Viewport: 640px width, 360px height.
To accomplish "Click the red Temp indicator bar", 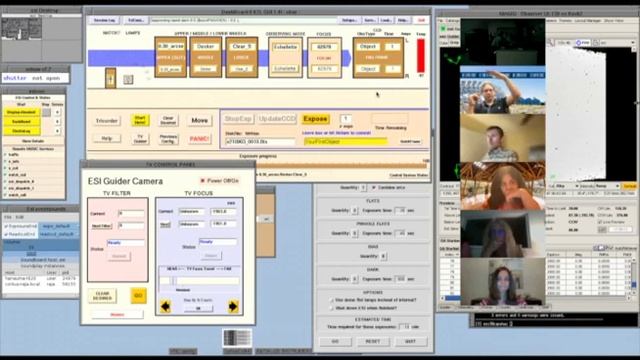I will pyautogui.click(x=421, y=56).
